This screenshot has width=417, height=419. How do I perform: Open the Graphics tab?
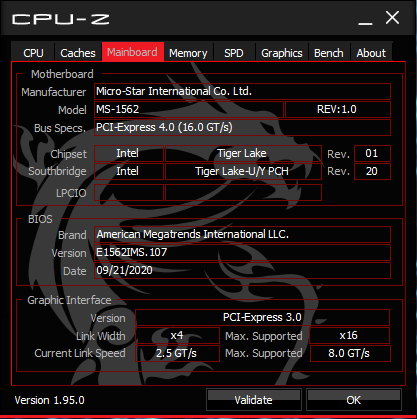pyautogui.click(x=282, y=52)
